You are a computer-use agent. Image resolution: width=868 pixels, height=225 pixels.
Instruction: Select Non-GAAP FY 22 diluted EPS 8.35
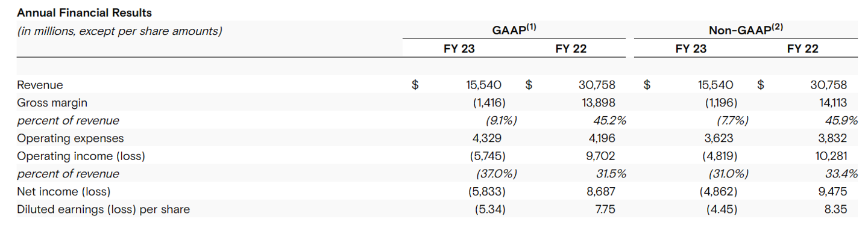[836, 209]
